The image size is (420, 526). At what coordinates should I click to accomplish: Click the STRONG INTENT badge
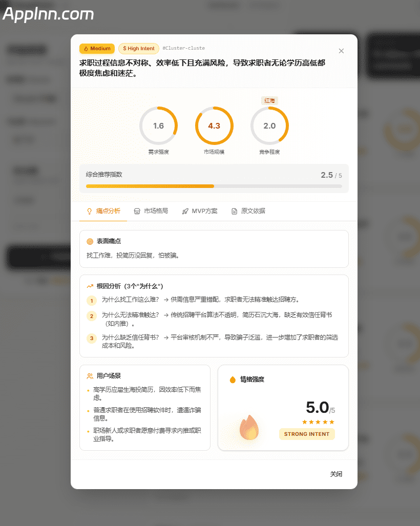(307, 434)
